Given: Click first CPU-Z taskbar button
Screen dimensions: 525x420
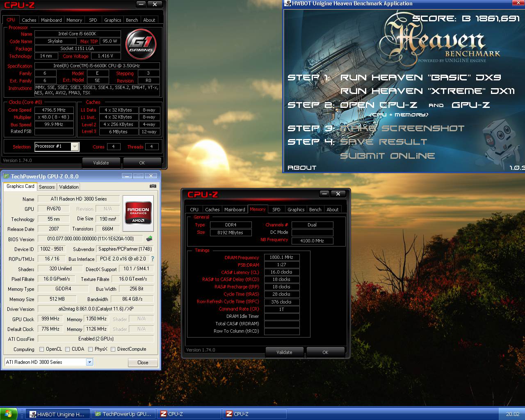Looking at the screenshot, I should click(189, 414).
